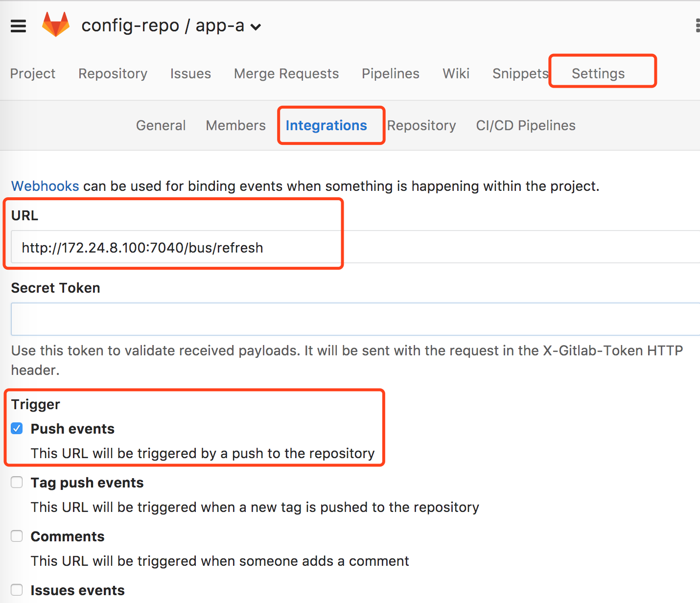
Task: Open the Wiki tab
Action: click(x=456, y=73)
